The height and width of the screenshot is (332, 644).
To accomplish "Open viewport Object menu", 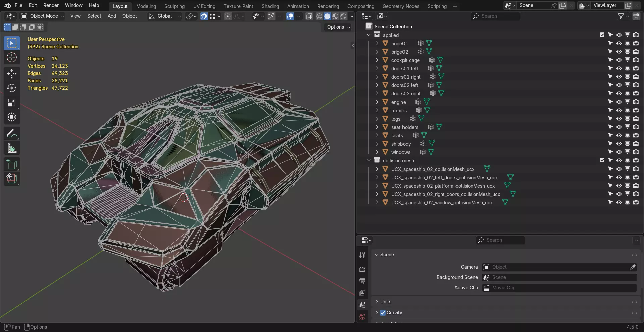I will [x=129, y=16].
